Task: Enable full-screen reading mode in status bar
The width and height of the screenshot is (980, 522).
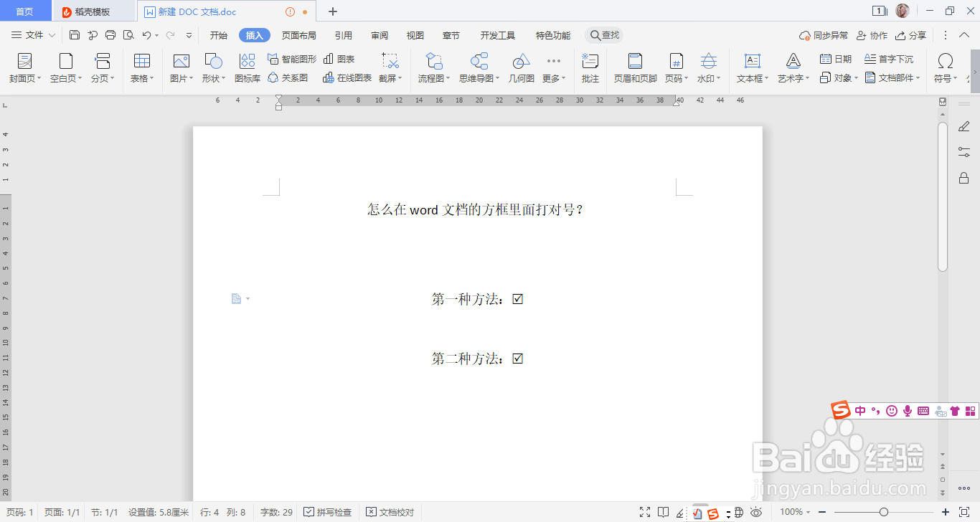Action: pos(644,512)
